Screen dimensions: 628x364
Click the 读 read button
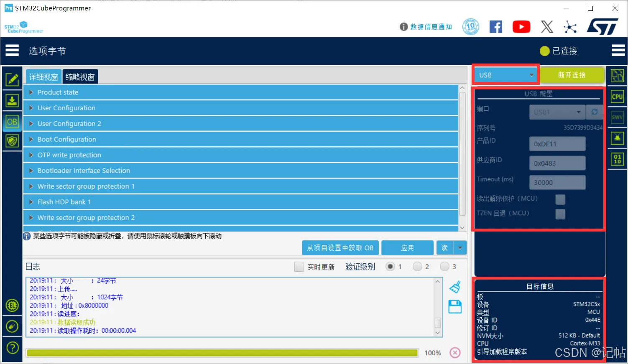[x=444, y=248]
